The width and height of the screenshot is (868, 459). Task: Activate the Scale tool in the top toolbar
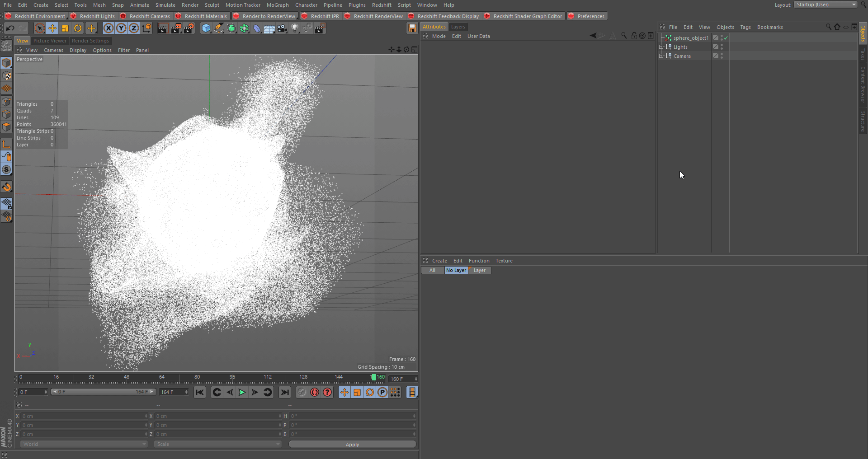tap(65, 28)
